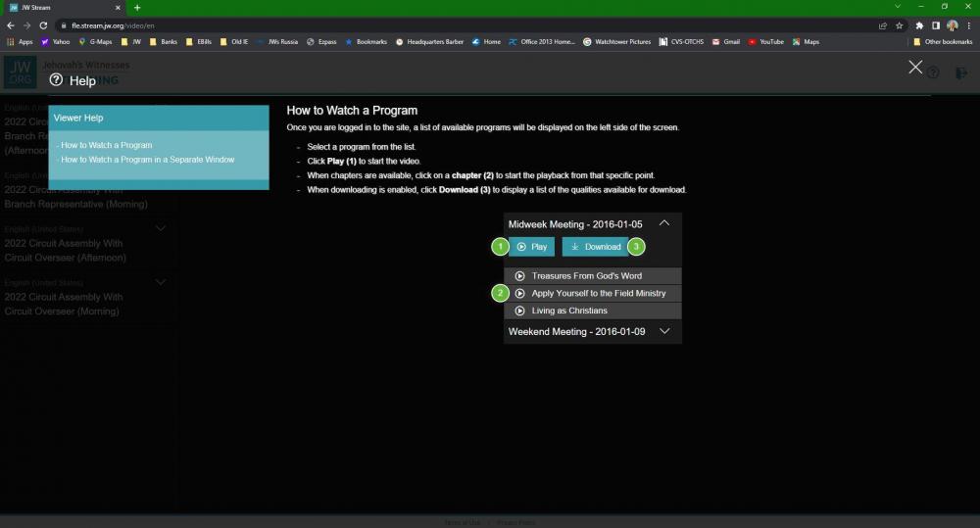Open the Other bookmarks folder
Screen dimensions: 980x528
click(942, 42)
